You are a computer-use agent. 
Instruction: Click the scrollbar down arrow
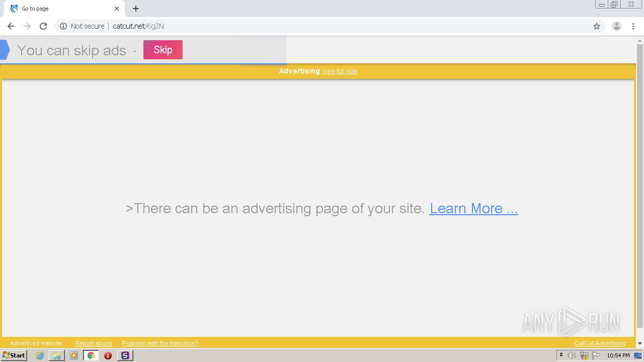pyautogui.click(x=640, y=343)
